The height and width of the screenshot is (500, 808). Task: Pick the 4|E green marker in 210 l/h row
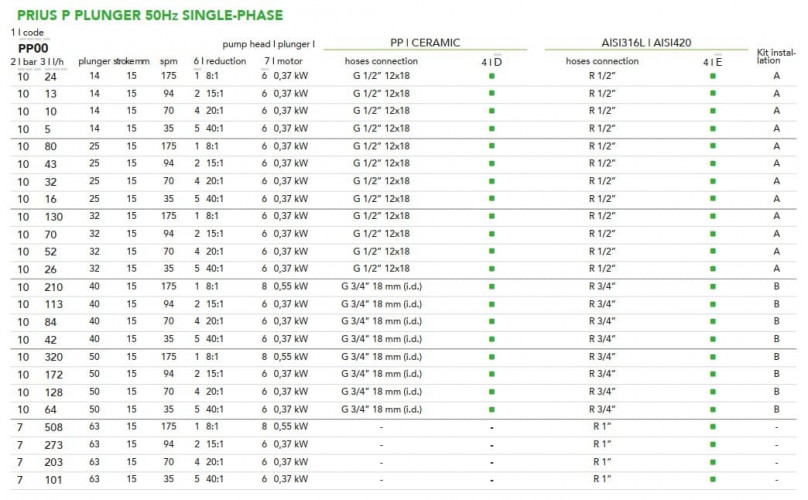712,286
